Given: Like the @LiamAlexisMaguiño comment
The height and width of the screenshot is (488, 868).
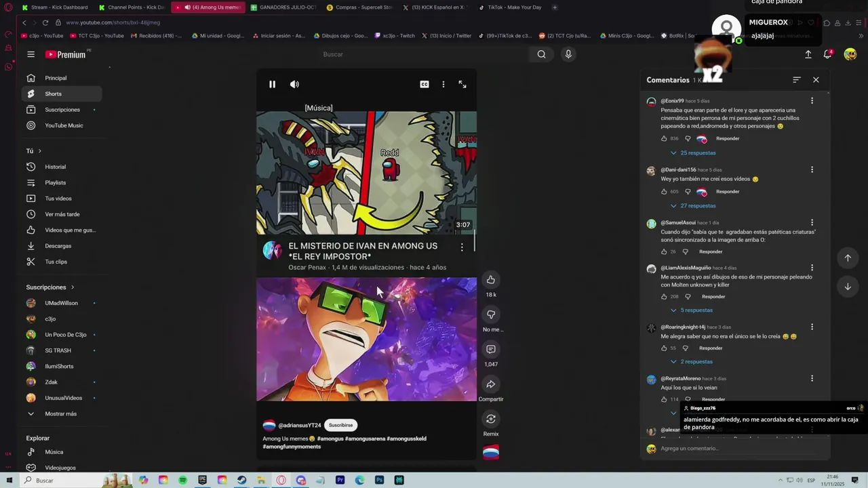Looking at the screenshot, I should pyautogui.click(x=665, y=296).
